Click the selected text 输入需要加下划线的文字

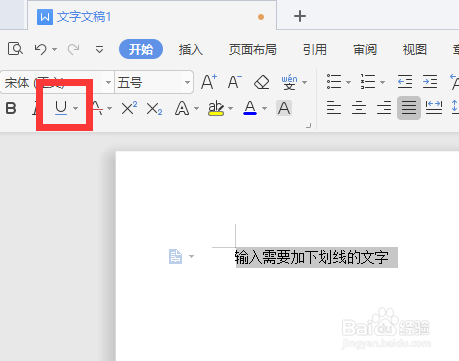click(311, 257)
